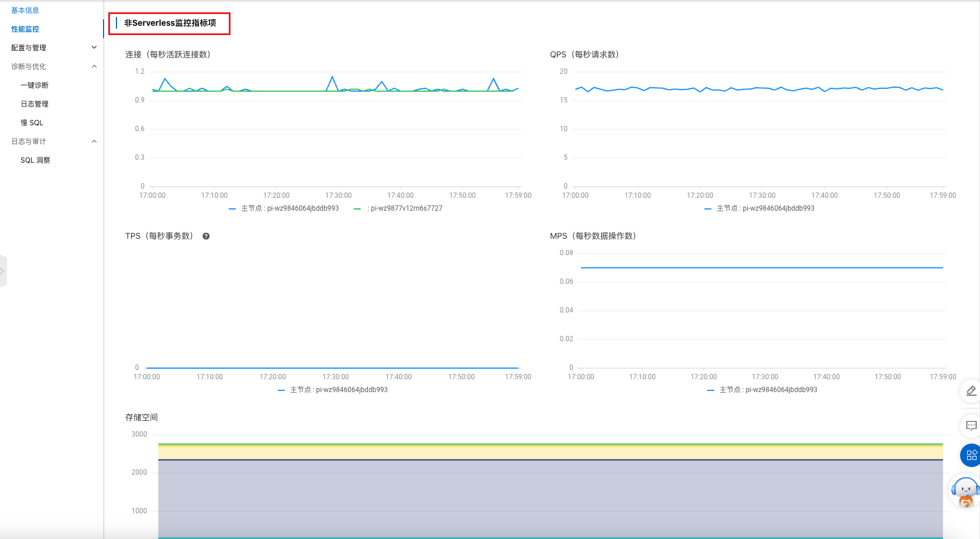This screenshot has width=980, height=539.
Task: Click the yellow band in 存储空间 chart
Action: coord(550,452)
